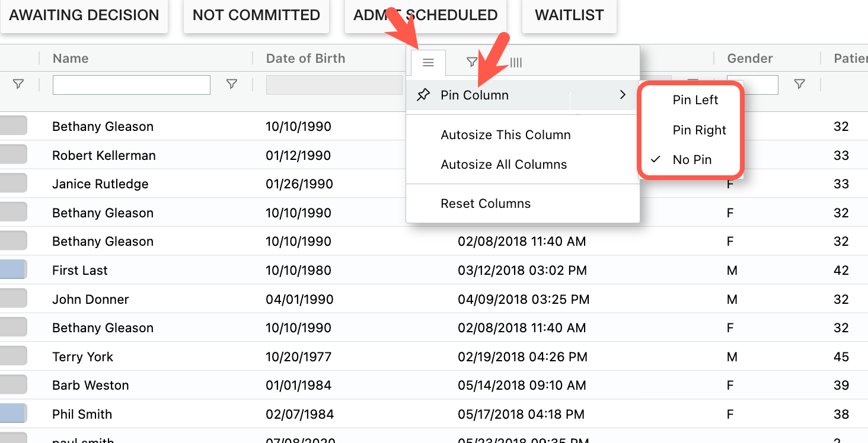Open the WAITLIST view
The height and width of the screenshot is (443, 868).
pos(569,16)
